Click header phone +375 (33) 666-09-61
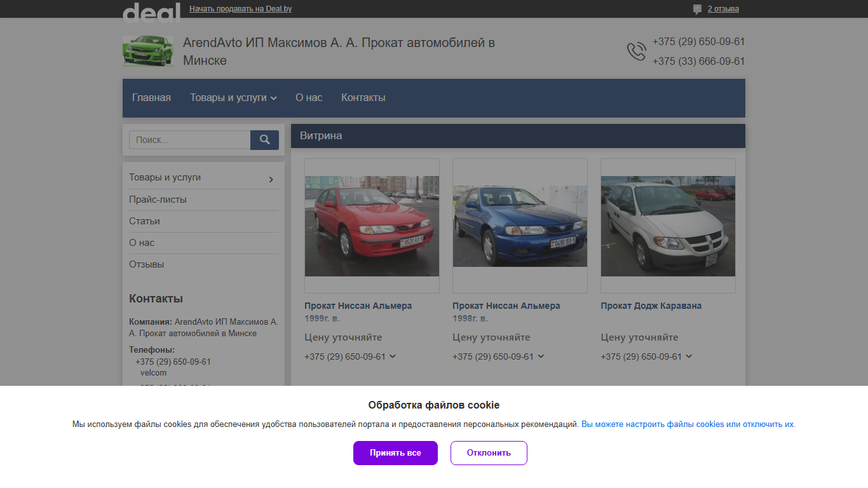This screenshot has height=488, width=868. click(698, 62)
